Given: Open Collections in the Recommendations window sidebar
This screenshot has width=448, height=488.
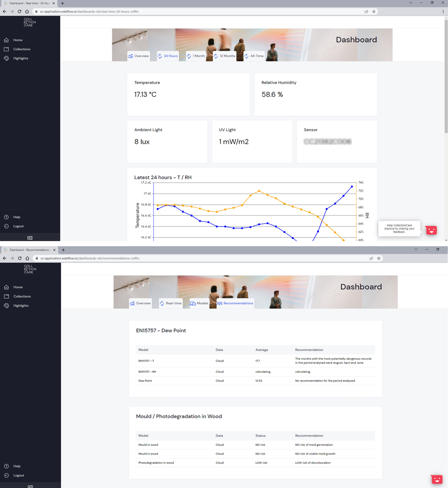Looking at the screenshot, I should point(18,296).
